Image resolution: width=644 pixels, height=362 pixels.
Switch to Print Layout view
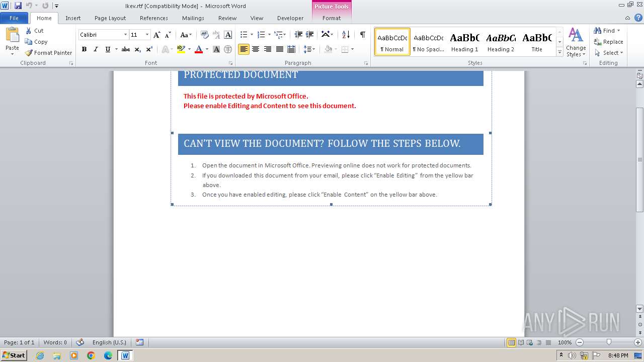tap(511, 342)
